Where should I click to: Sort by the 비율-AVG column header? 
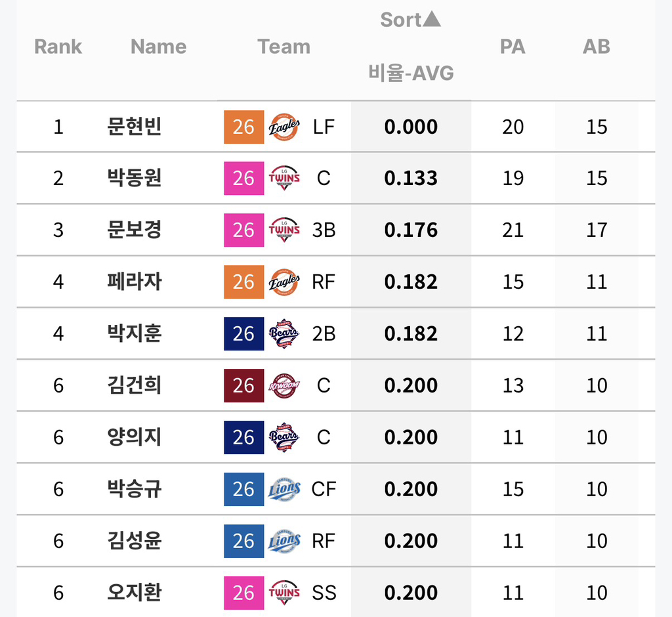coord(411,73)
